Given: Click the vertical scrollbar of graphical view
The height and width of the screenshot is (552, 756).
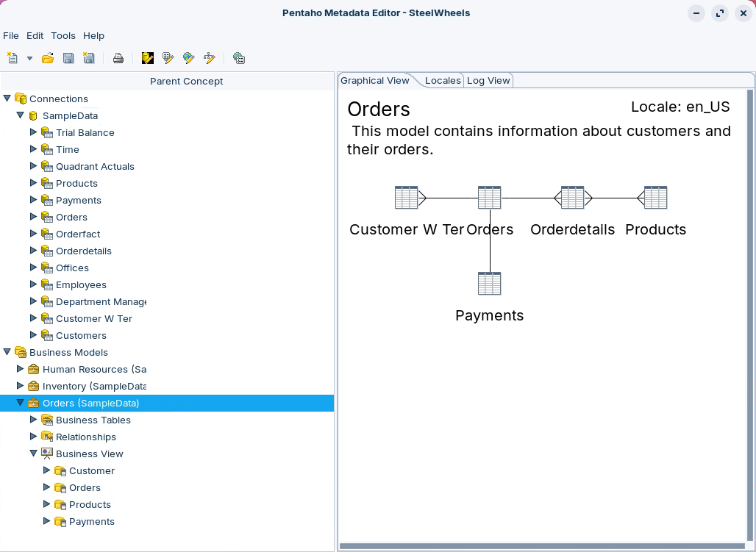Looking at the screenshot, I should [749, 316].
